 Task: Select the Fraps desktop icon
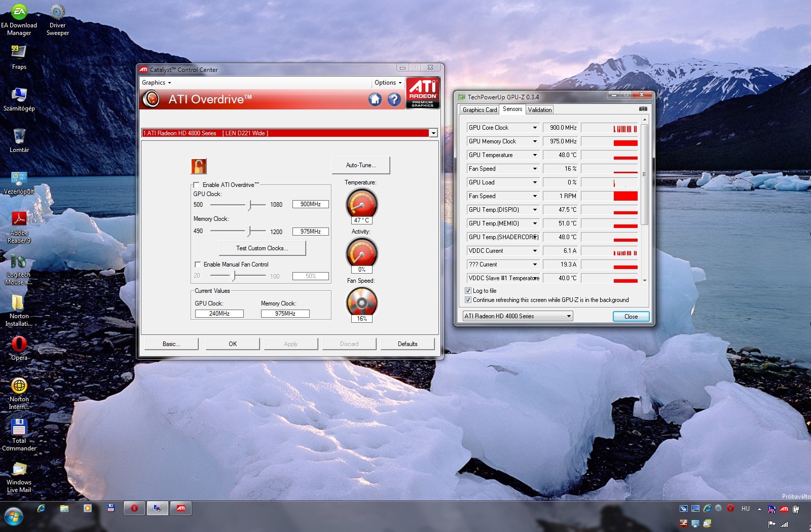(x=19, y=57)
